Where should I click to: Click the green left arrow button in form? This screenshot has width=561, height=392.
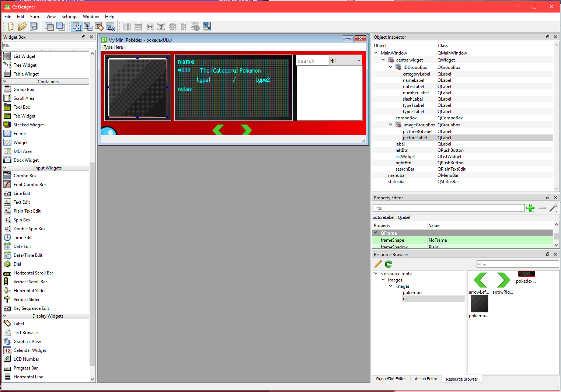218,130
